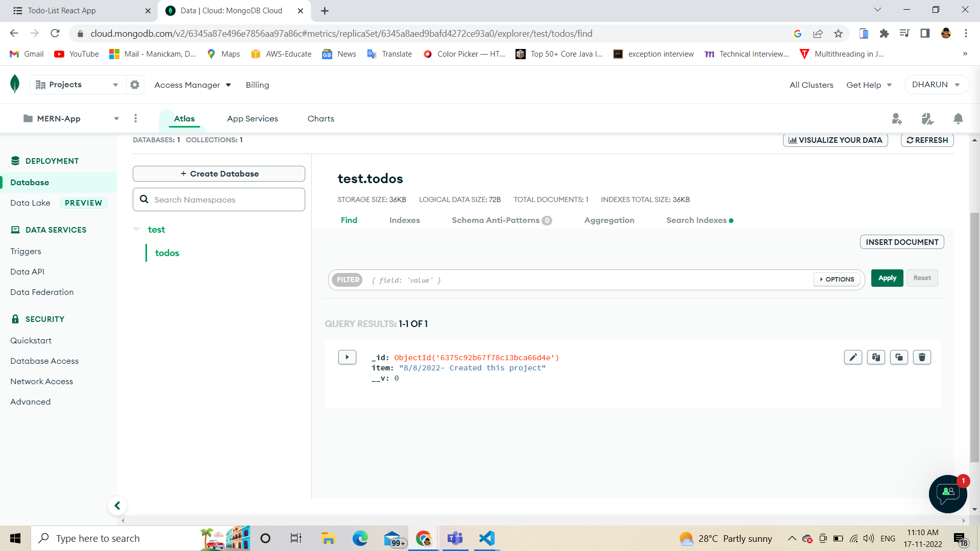Collapse the test database tree item
This screenshot has width=980, height=551.
tap(136, 229)
